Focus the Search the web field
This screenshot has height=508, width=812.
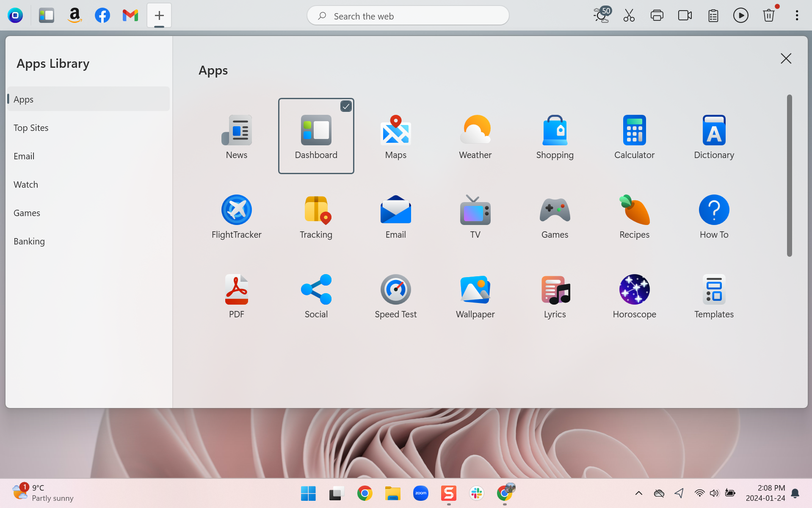click(x=408, y=16)
